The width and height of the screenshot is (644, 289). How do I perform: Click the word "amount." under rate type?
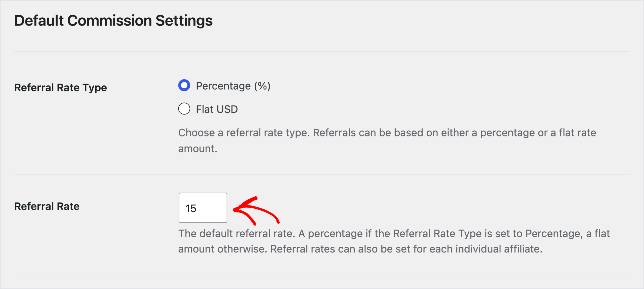click(x=198, y=149)
